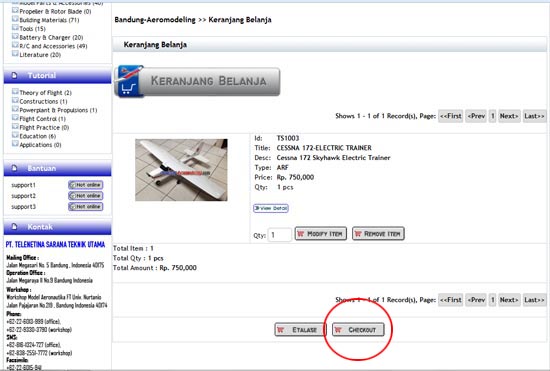Click the Remove Item cart button
The width and height of the screenshot is (550, 371).
tap(378, 234)
